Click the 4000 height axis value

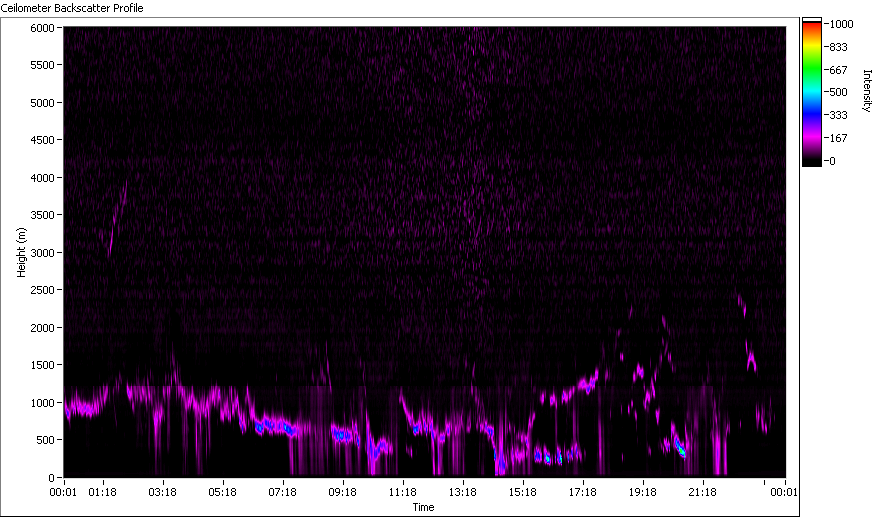(42, 178)
